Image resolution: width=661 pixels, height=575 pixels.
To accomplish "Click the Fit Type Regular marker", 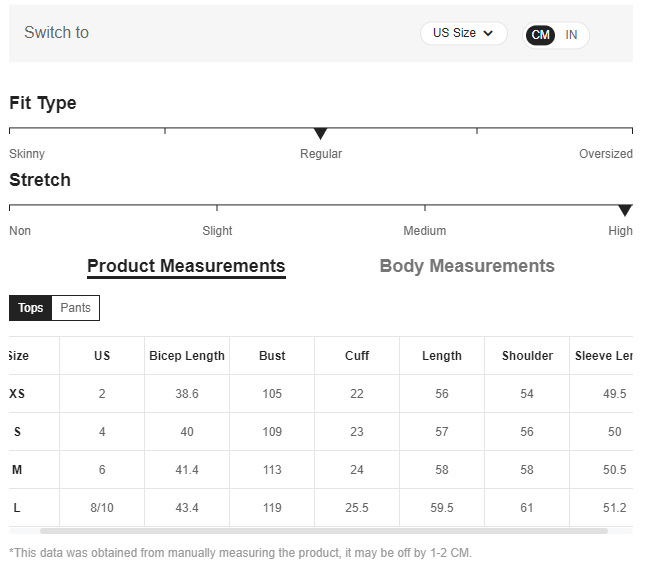I will point(321,133).
